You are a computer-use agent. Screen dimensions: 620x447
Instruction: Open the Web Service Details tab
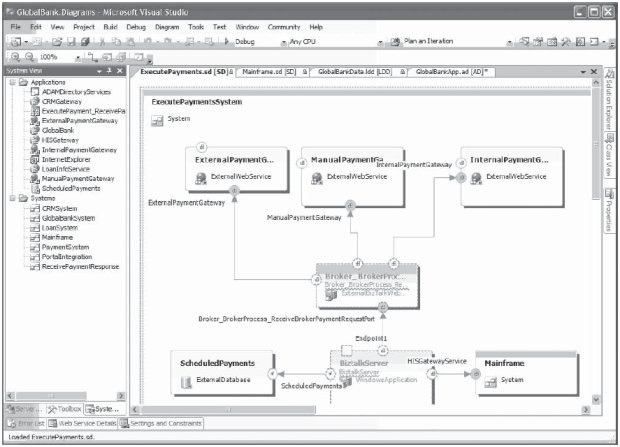(83, 423)
